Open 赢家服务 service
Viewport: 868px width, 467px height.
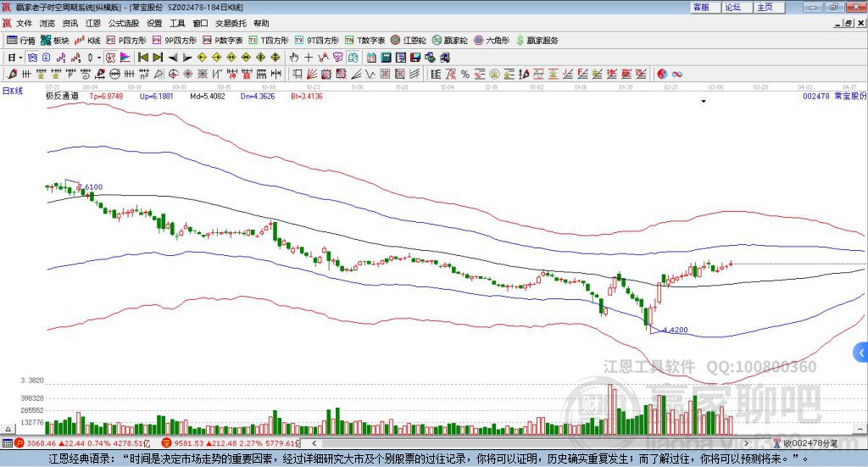pyautogui.click(x=537, y=41)
